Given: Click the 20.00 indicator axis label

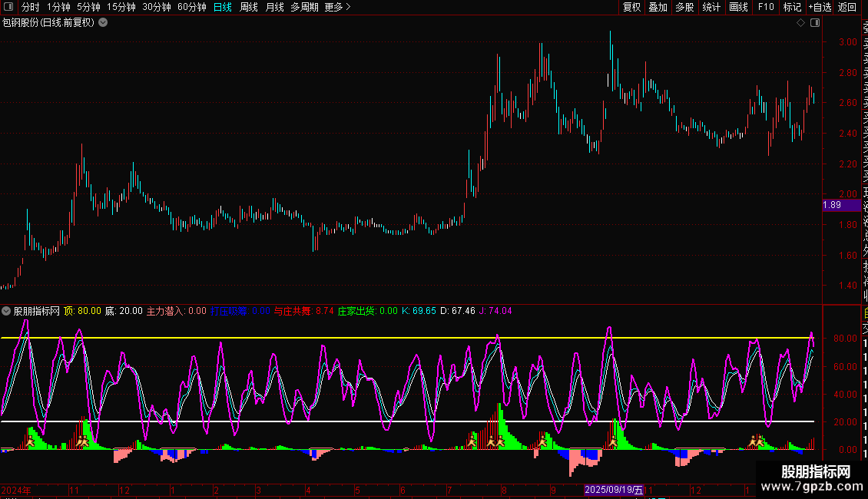Looking at the screenshot, I should click(x=846, y=422).
